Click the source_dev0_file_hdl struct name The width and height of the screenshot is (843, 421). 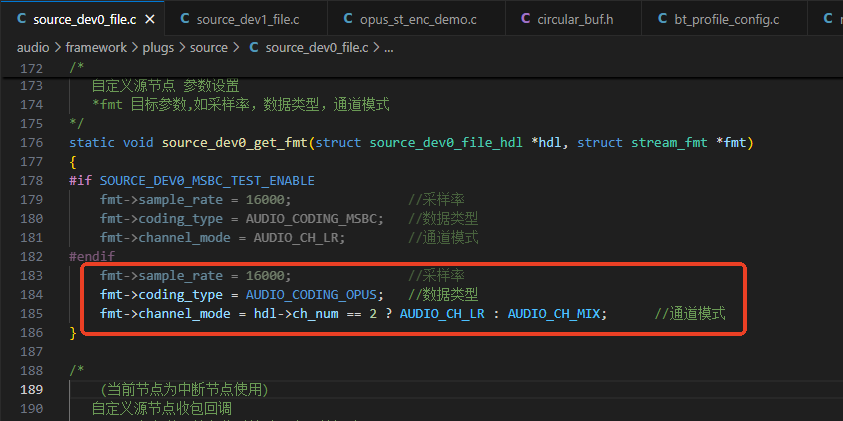coord(446,142)
